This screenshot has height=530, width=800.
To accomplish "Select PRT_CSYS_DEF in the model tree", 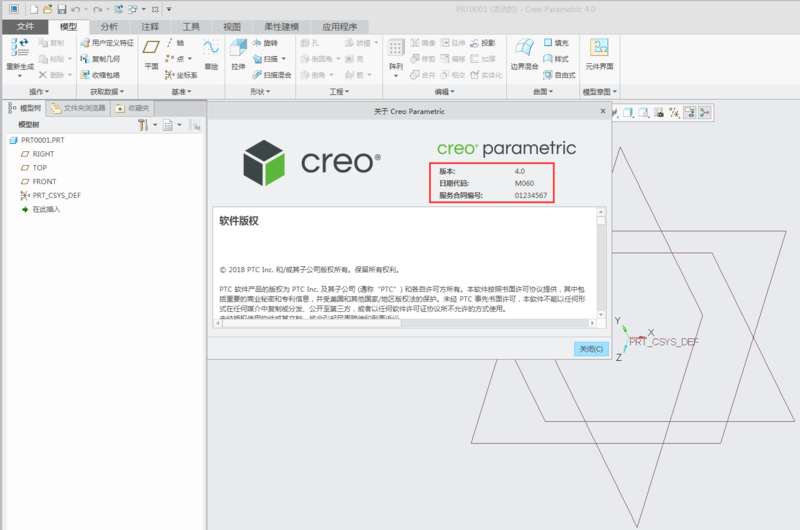I will tap(50, 195).
